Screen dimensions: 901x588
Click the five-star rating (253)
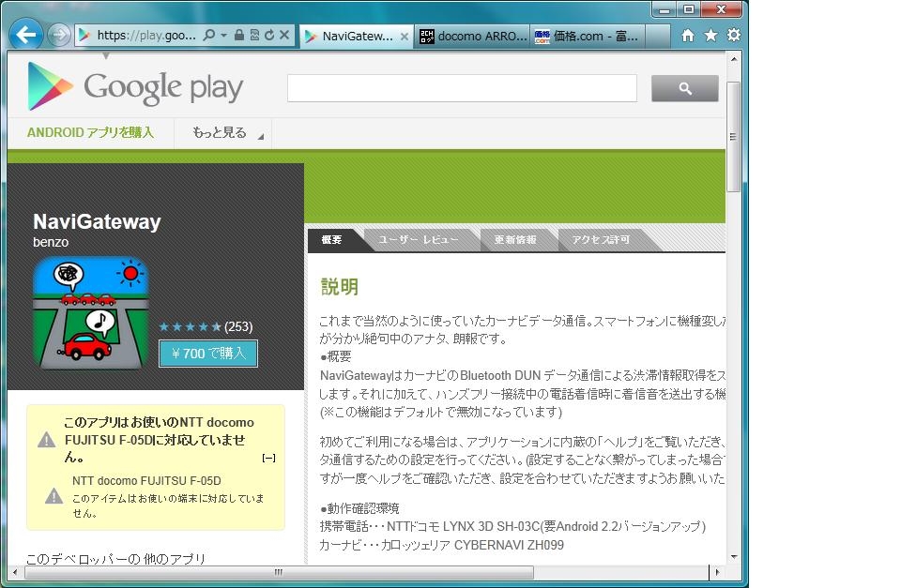click(x=206, y=326)
